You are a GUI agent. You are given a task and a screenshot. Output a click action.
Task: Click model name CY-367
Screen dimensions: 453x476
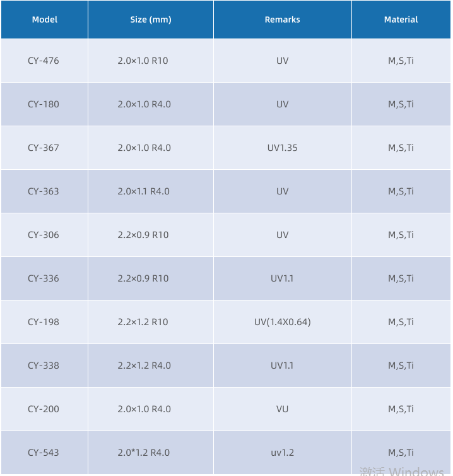(44, 148)
